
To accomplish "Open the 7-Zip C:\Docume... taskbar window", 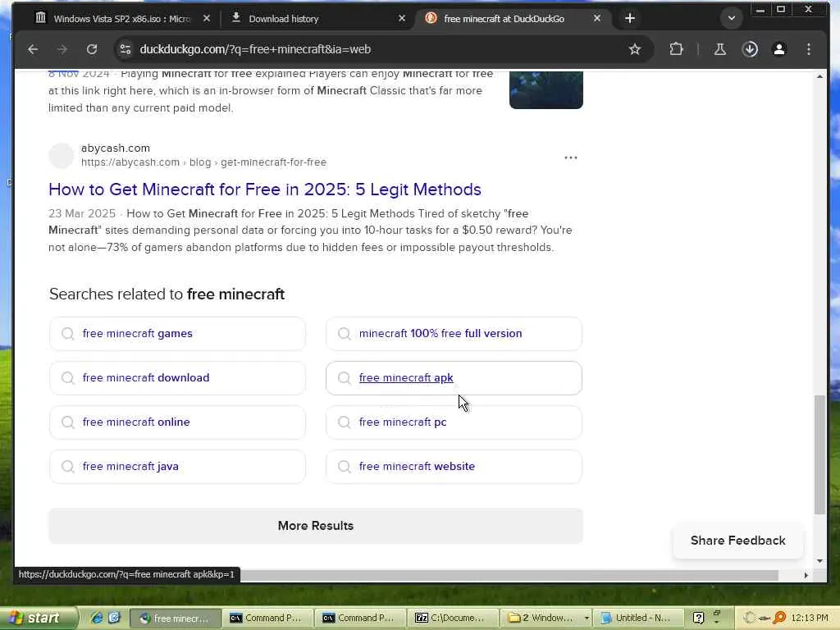I will click(x=453, y=619).
